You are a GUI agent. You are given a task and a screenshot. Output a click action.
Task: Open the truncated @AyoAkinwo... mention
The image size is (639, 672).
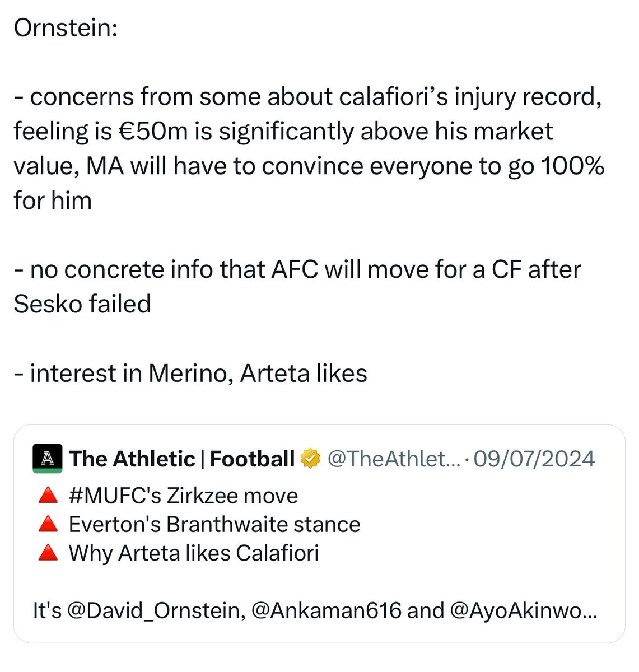click(523, 610)
